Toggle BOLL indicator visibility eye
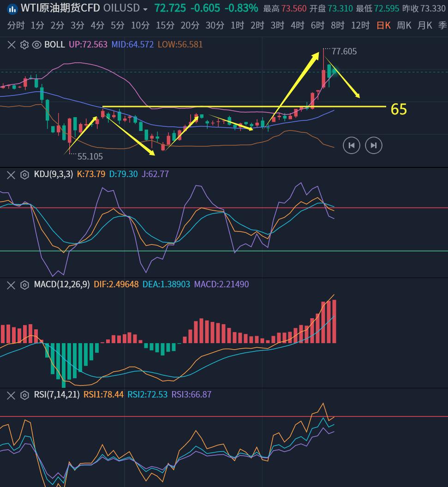 click(37, 45)
